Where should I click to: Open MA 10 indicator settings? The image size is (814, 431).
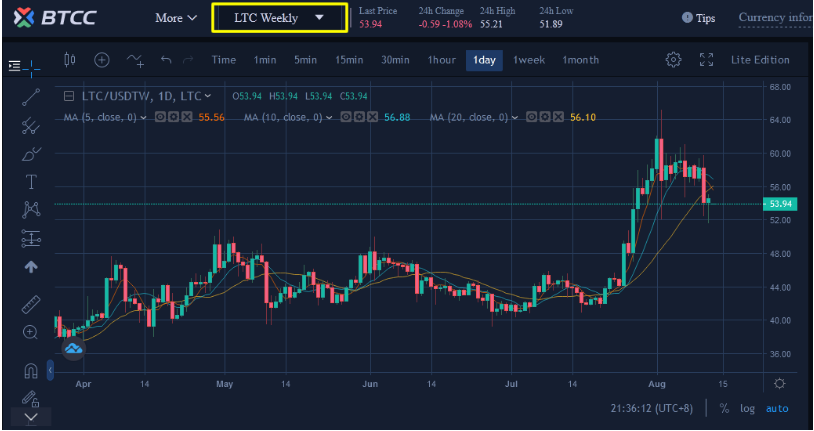point(359,117)
